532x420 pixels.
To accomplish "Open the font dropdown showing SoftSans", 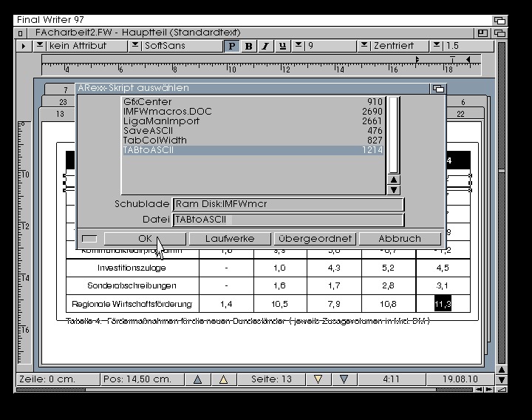I will coord(135,46).
